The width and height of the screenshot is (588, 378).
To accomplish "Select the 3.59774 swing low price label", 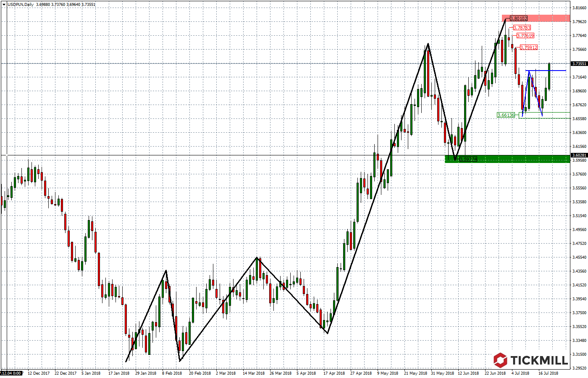I will coord(468,159).
